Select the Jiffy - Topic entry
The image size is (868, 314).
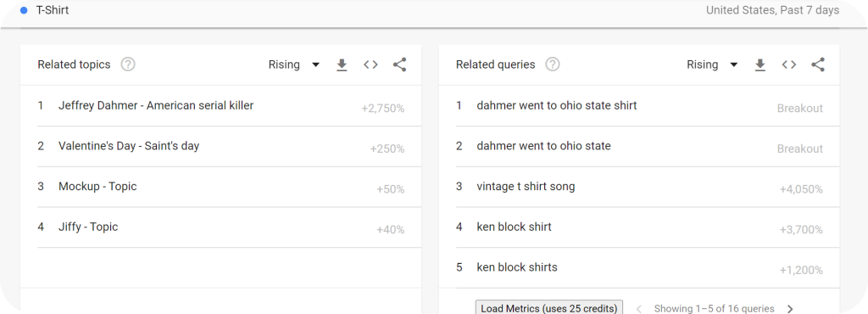click(x=221, y=227)
